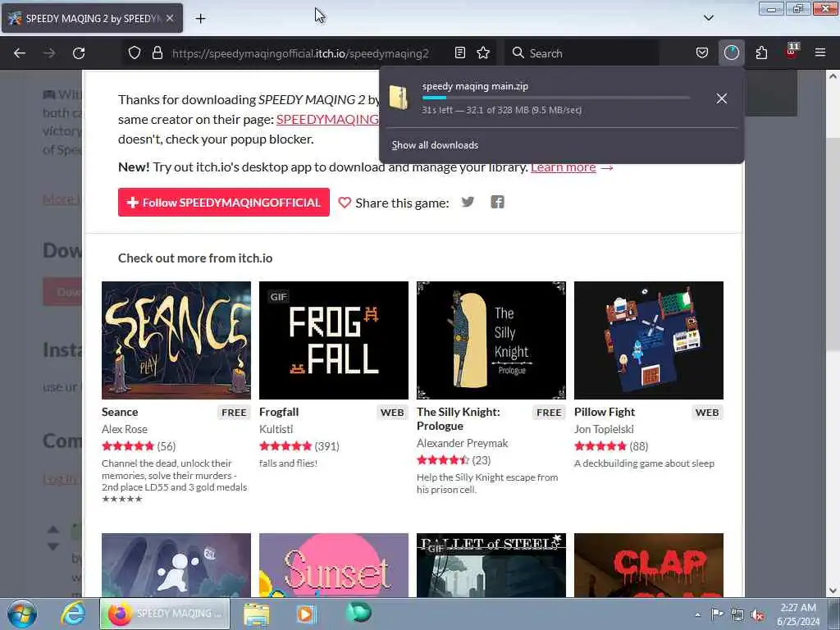Open the Pillow Fight game thumbnail
The height and width of the screenshot is (630, 840).
pyautogui.click(x=649, y=340)
